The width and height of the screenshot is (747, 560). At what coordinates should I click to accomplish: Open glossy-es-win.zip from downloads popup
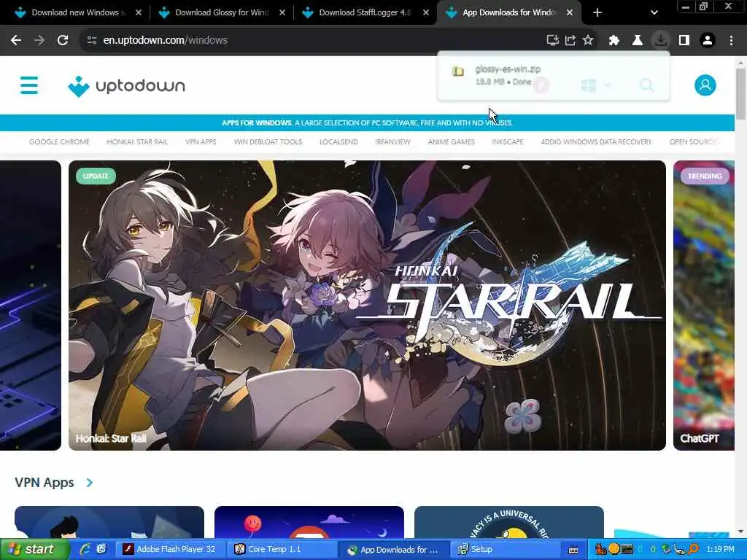[x=554, y=76]
